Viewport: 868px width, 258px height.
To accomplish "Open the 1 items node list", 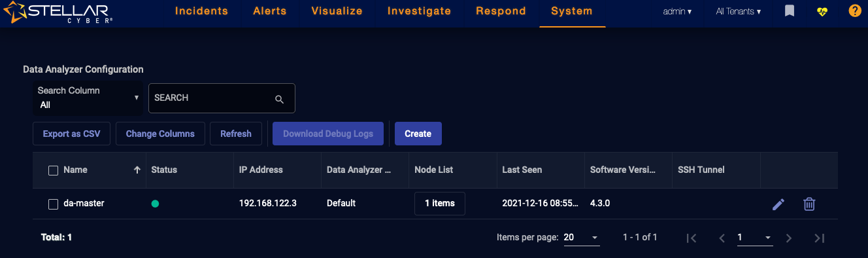I will [440, 204].
